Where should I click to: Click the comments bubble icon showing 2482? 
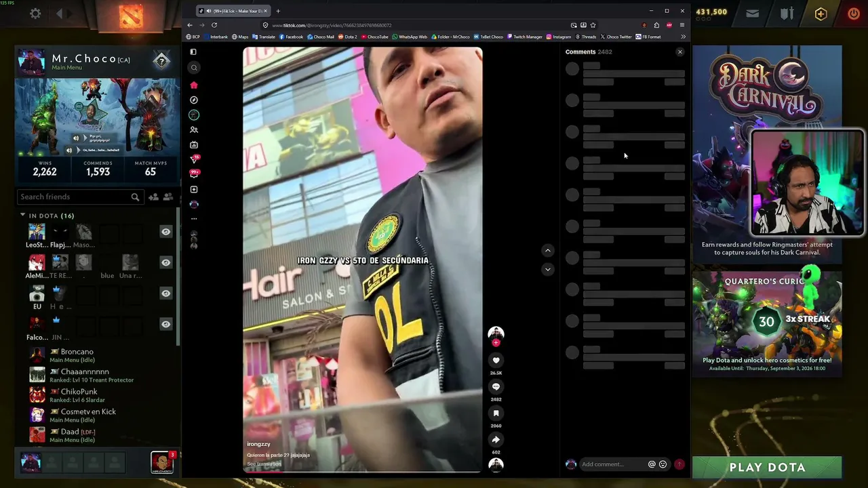[496, 387]
